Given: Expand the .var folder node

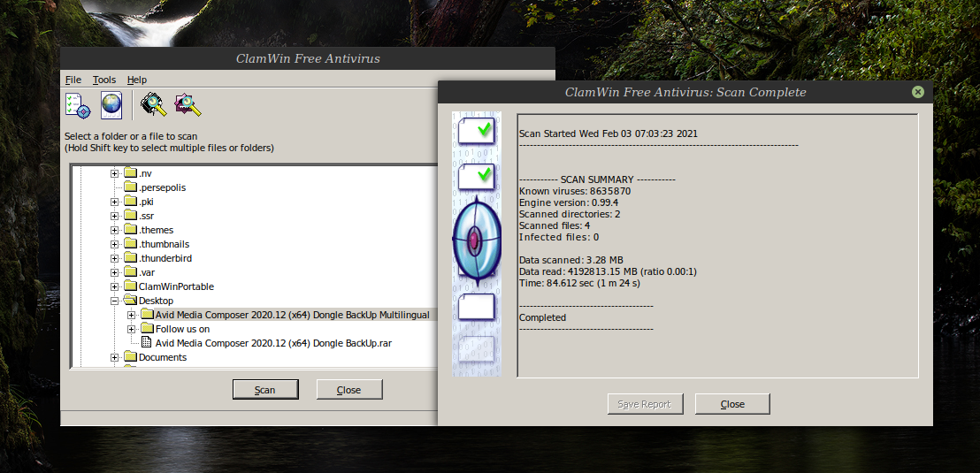Looking at the screenshot, I should pos(114,272).
